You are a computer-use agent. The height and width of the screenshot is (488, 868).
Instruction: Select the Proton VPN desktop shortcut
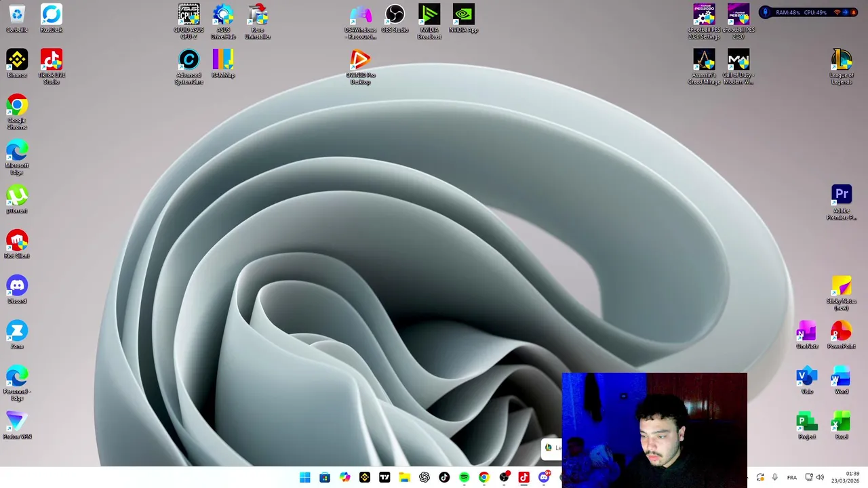tap(17, 426)
